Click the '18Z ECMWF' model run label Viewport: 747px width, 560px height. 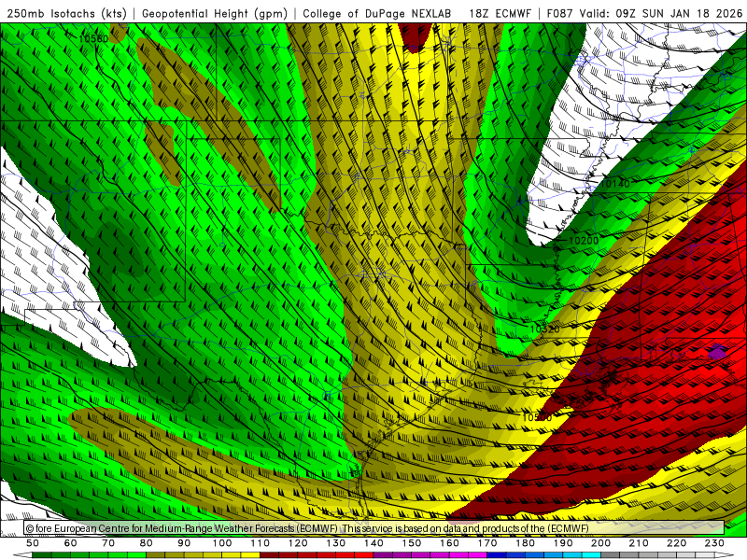500,13
